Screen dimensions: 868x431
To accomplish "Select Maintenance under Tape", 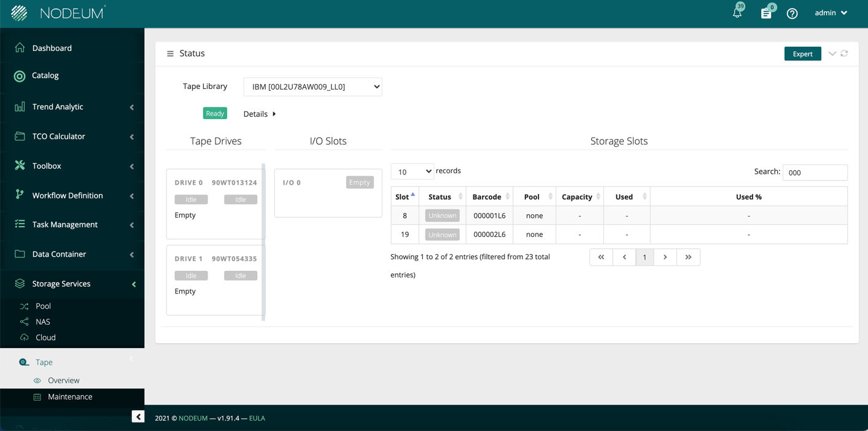I will 70,397.
